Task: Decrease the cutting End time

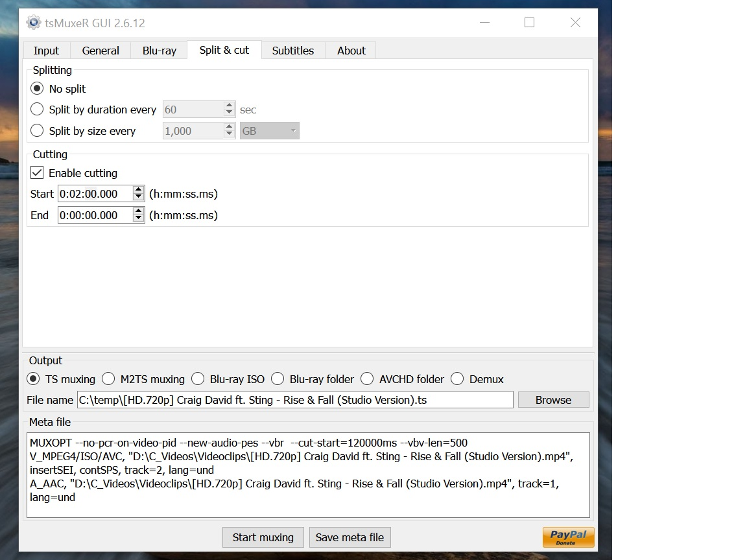Action: (139, 219)
